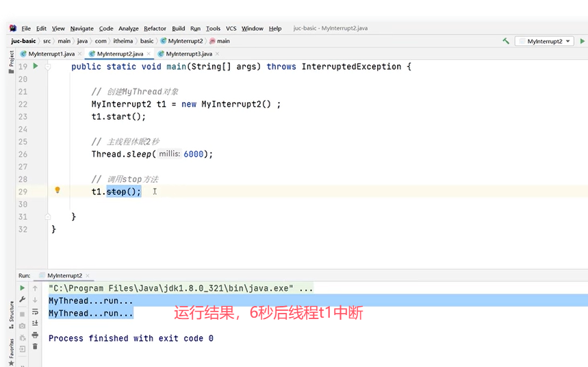Click the attach debugger bug icon in Run panel

pyautogui.click(x=22, y=338)
